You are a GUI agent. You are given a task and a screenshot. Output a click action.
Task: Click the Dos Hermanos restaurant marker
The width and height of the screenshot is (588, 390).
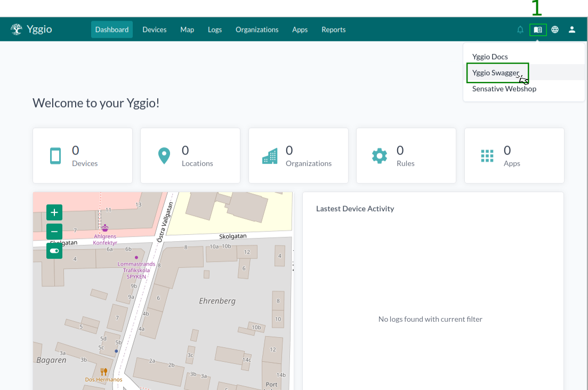(104, 372)
